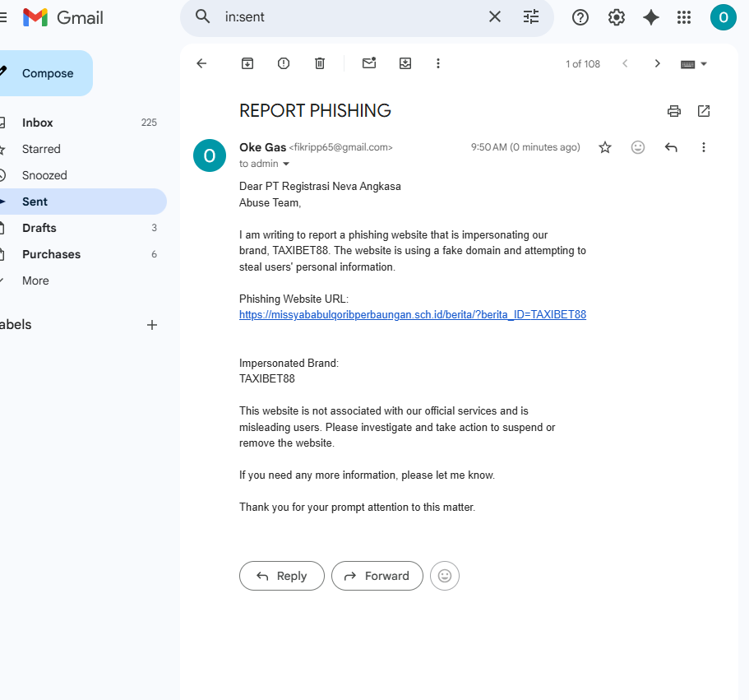This screenshot has height=700, width=749.
Task: Click the '1 of 108' counter
Action: [583, 64]
